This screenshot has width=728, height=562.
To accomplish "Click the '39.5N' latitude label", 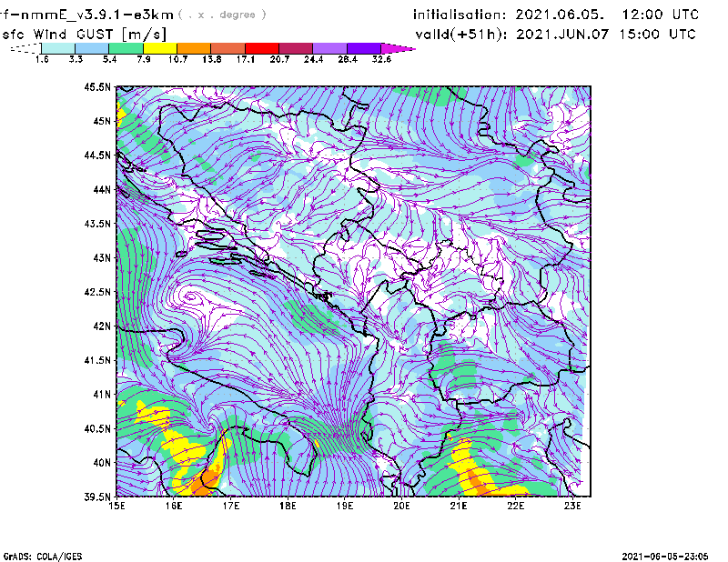I will coord(97,497).
